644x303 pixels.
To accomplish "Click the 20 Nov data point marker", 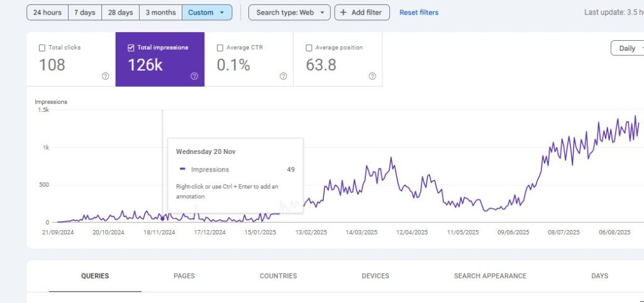I will [162, 219].
